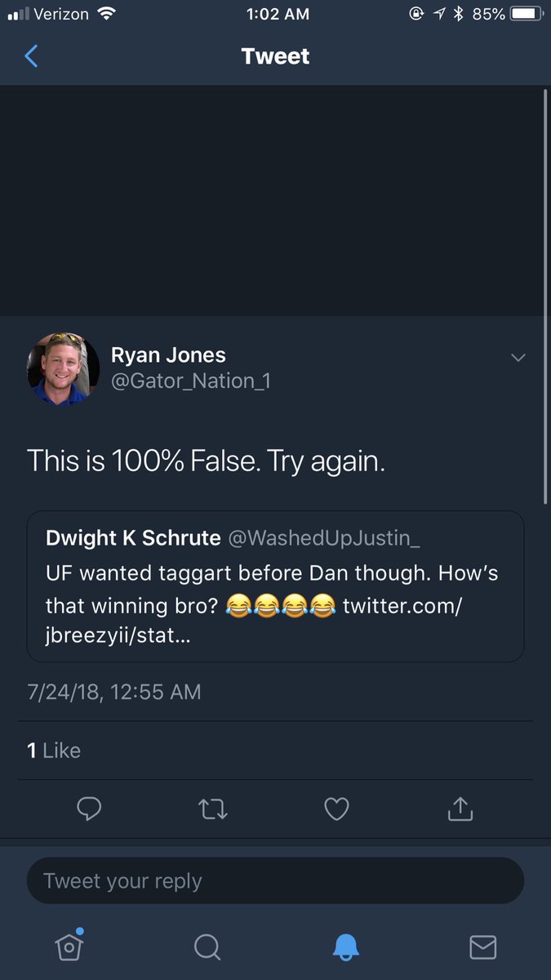
Task: Open the Messages envelope tab
Action: coord(483,946)
